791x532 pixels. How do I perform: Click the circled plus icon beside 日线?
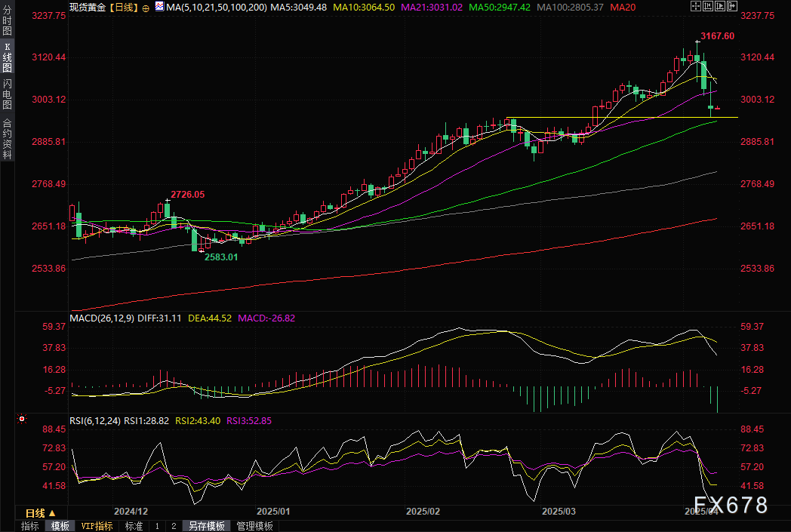click(x=146, y=7)
